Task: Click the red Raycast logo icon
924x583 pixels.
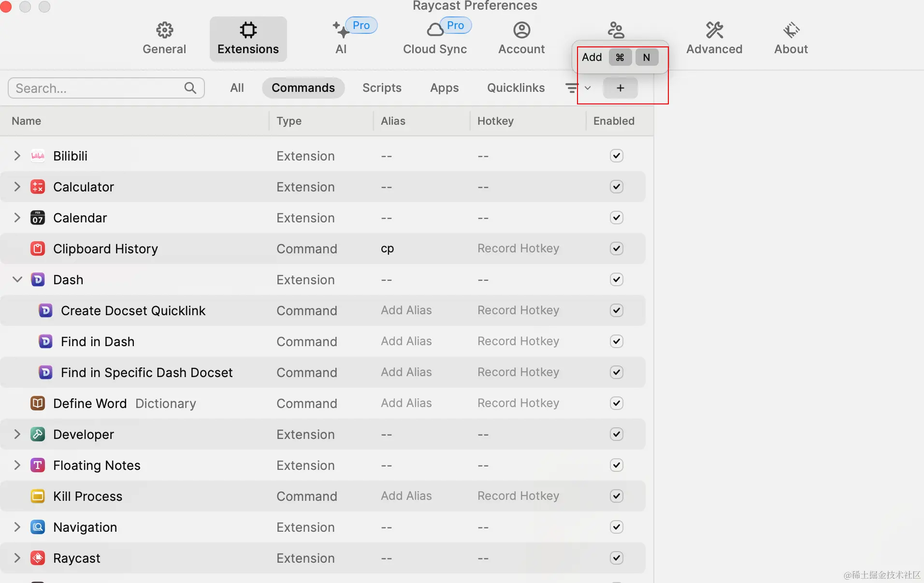Action: (x=38, y=558)
